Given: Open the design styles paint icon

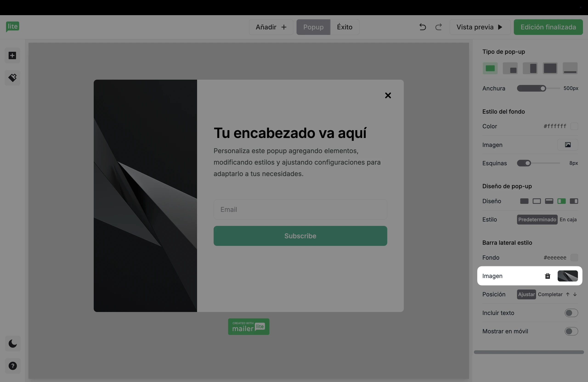Looking at the screenshot, I should point(12,78).
